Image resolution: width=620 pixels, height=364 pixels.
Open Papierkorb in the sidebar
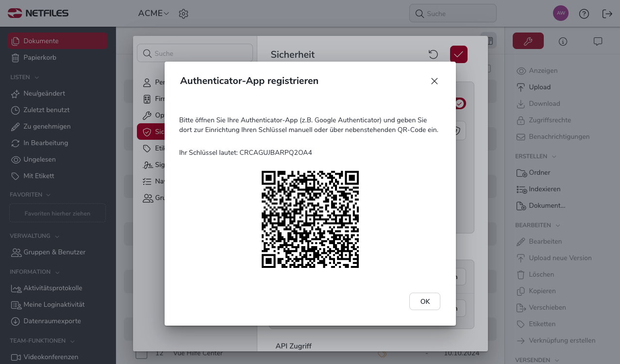click(39, 58)
